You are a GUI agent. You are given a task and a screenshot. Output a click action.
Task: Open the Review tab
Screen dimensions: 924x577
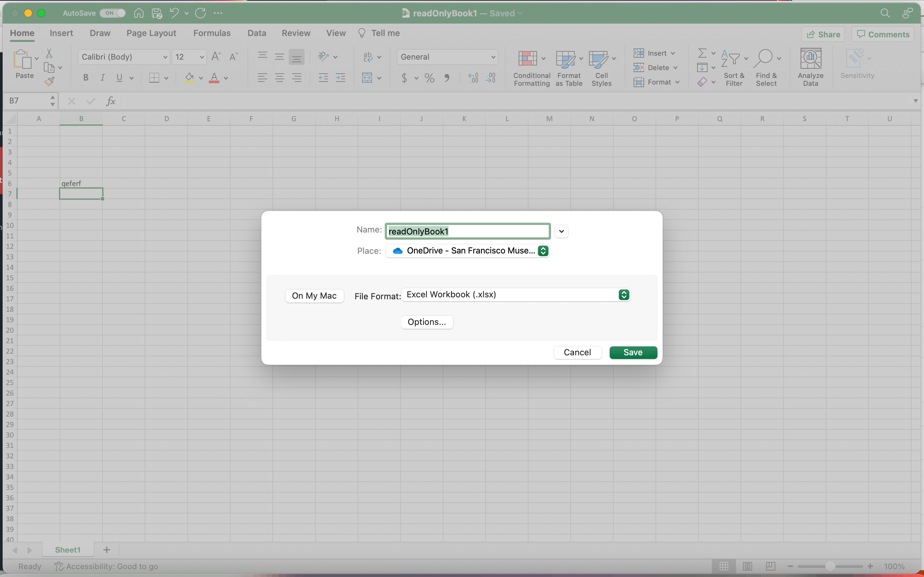[296, 33]
